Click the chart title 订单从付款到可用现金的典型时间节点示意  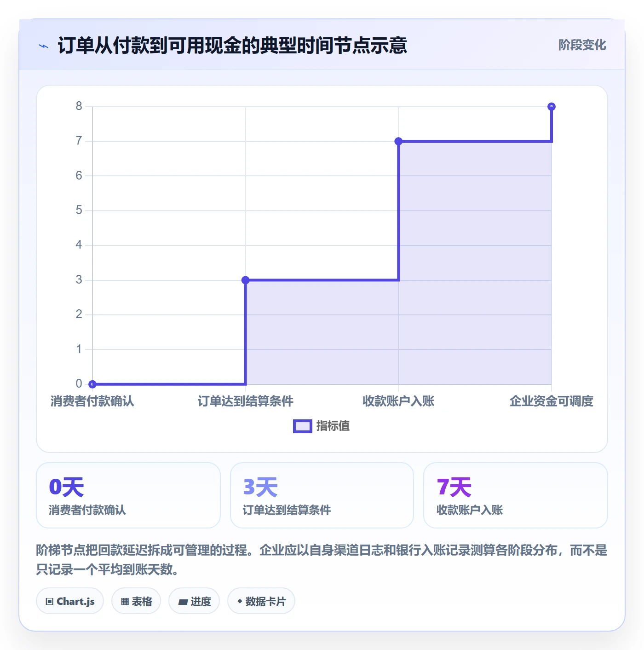point(232,46)
